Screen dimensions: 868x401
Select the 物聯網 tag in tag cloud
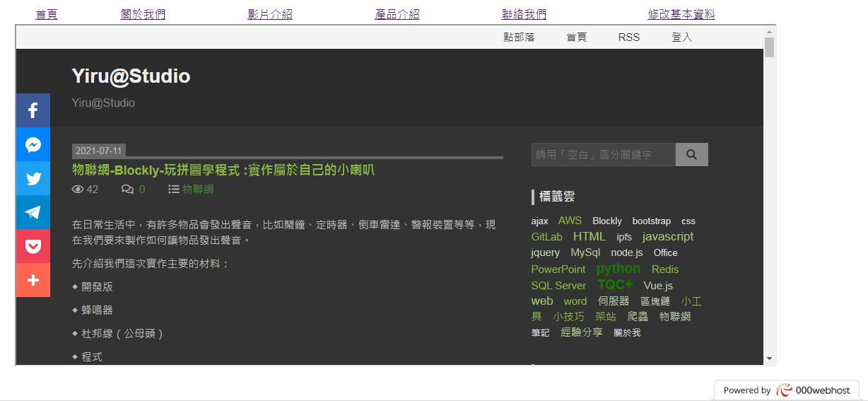675,317
